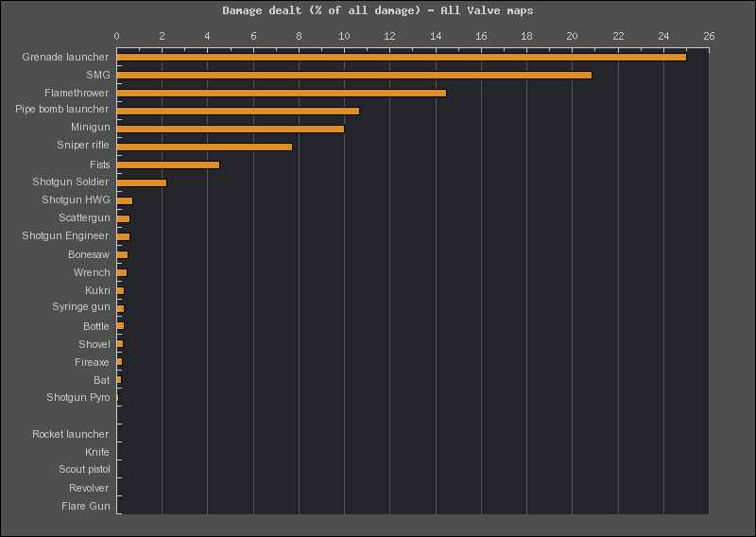Click the chart title "Damage dealt (% of all damage)"
Viewport: 756px width, 537px height.
321,10
